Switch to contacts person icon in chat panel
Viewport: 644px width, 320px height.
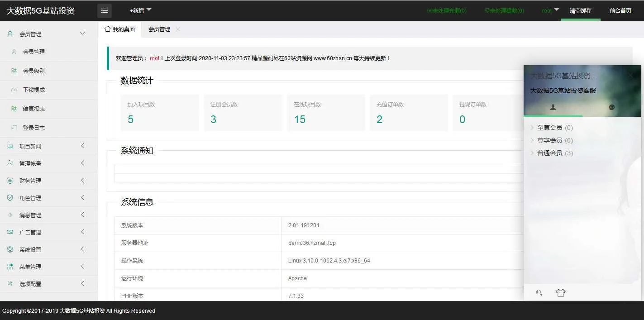tap(553, 107)
